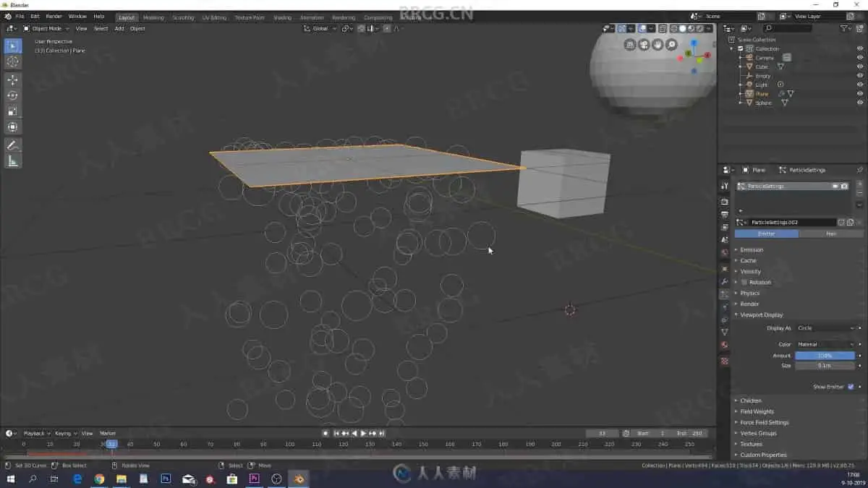The image size is (868, 488).
Task: Click the pan view hand icon
Action: [x=658, y=45]
